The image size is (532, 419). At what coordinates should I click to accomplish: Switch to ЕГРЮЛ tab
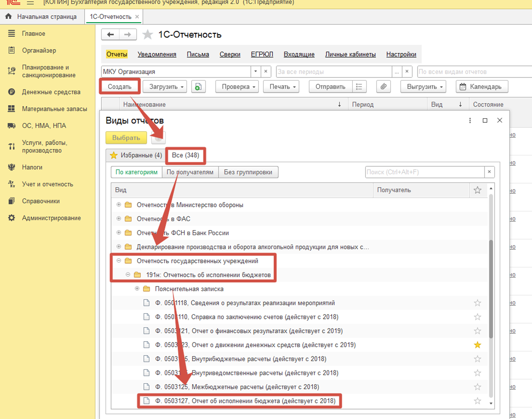[x=262, y=54]
